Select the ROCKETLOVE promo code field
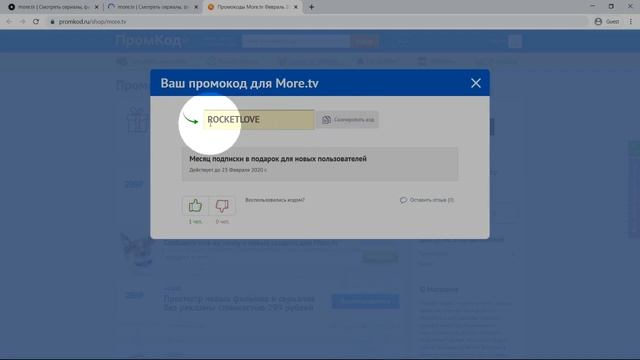 259,120
